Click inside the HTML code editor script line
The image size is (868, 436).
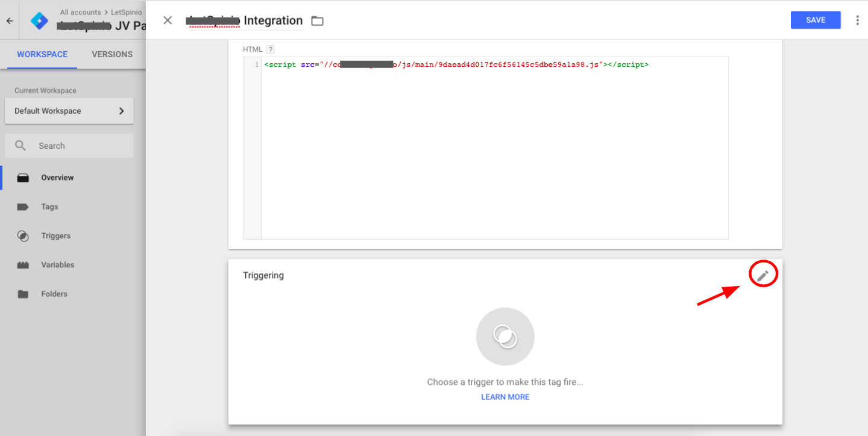point(456,64)
